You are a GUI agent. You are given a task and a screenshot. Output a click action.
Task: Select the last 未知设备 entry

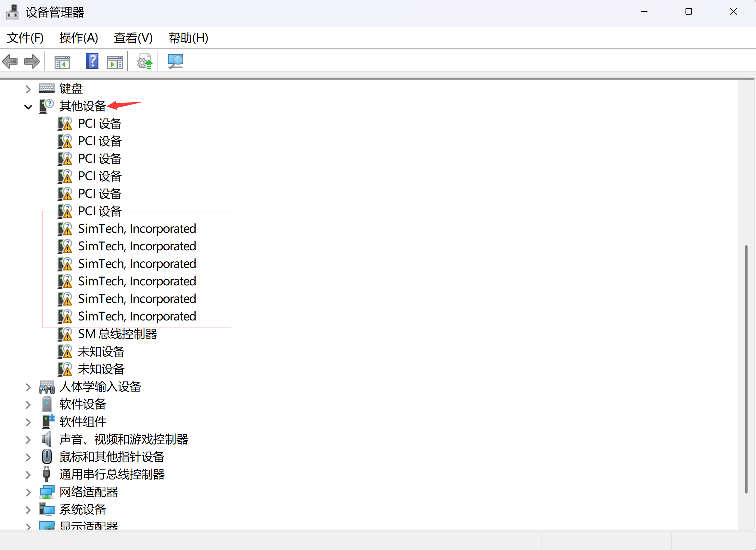(101, 369)
